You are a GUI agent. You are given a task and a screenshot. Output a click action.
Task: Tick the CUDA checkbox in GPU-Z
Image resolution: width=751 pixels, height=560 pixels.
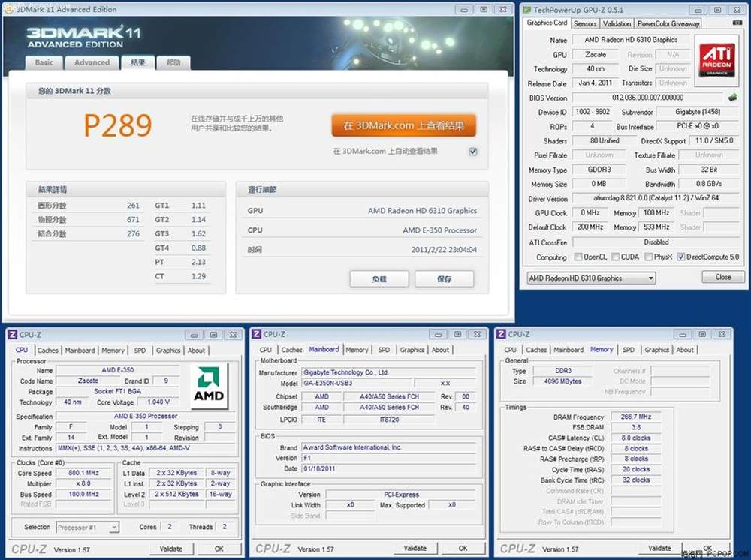pyautogui.click(x=616, y=257)
